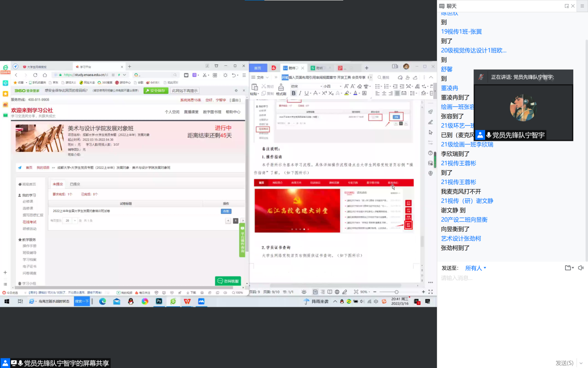Viewport: 588px width, 368px height.
Task: Go to browser home page icon
Action: click(45, 75)
